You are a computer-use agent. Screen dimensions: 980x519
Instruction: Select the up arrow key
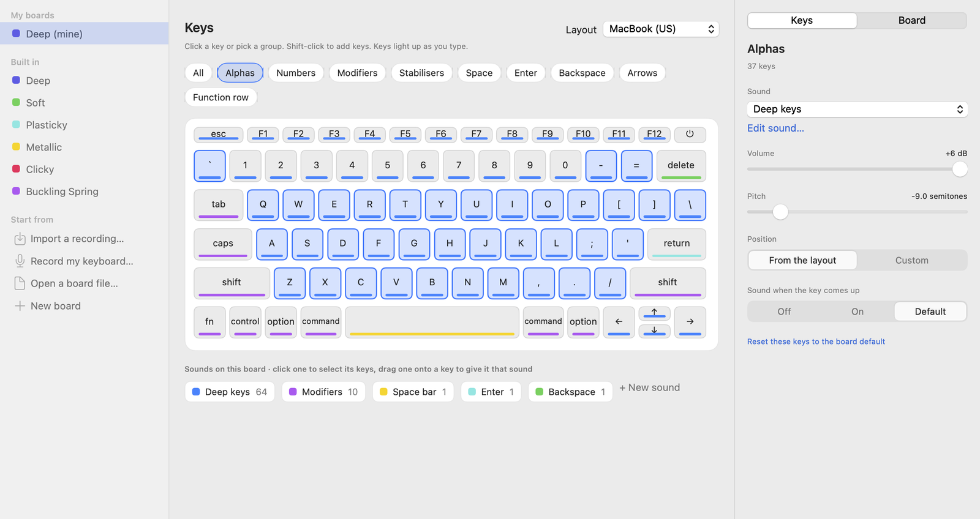(654, 313)
